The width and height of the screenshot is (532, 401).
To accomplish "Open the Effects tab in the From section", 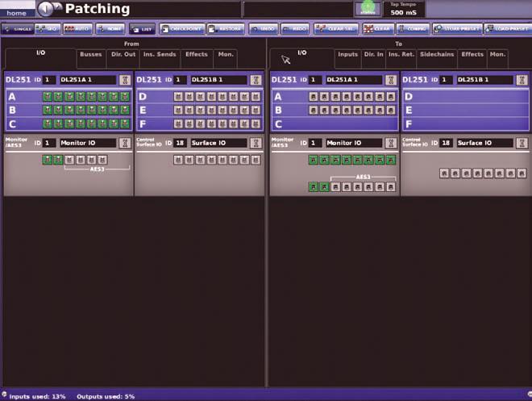I will point(197,58).
